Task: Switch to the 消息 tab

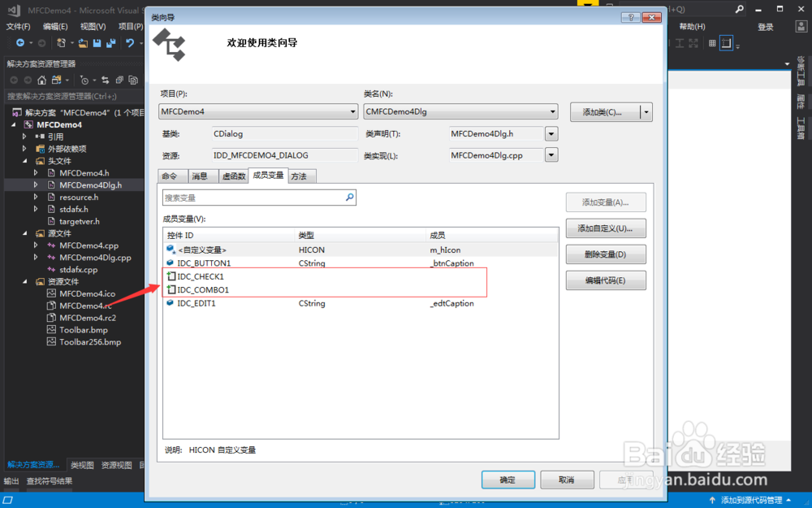Action: point(202,176)
